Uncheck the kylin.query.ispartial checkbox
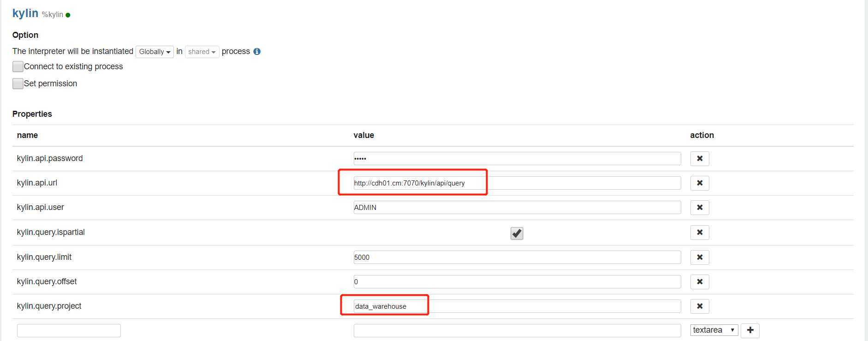 (517, 233)
